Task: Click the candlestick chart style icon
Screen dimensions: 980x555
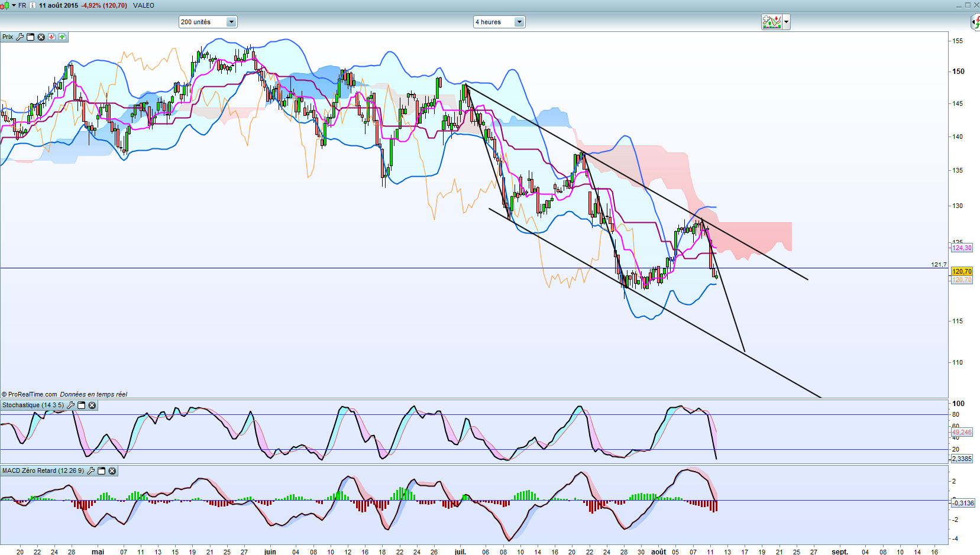Action: (x=5, y=5)
